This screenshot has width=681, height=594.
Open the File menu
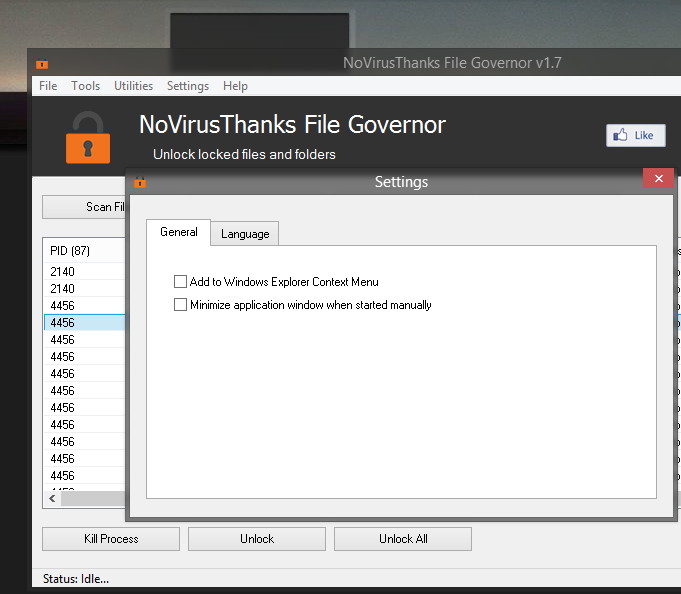click(48, 86)
